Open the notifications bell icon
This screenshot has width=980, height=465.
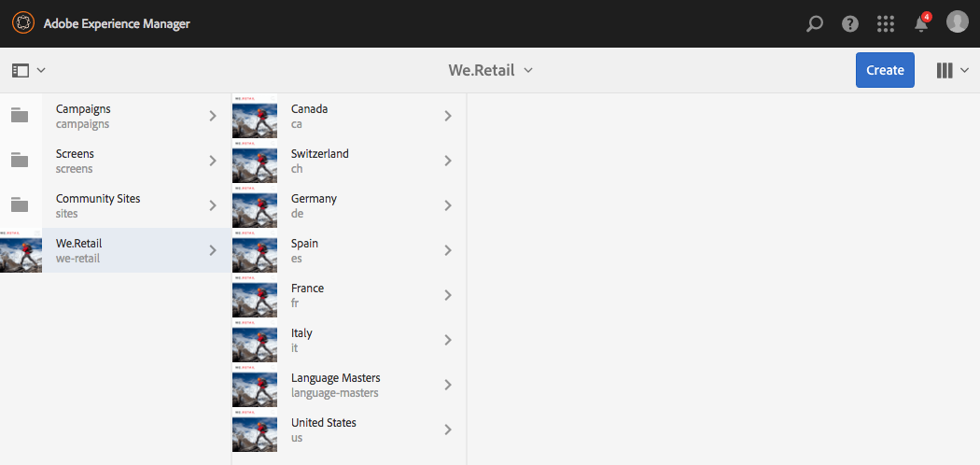[921, 23]
